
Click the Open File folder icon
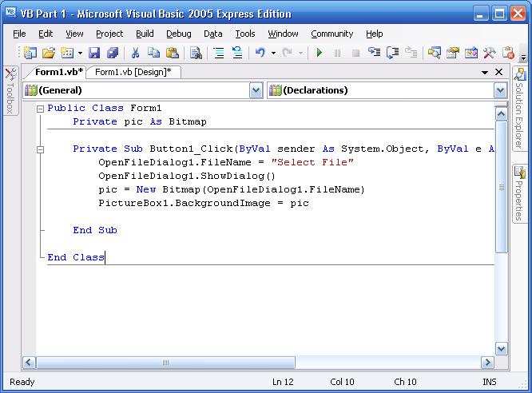click(49, 53)
